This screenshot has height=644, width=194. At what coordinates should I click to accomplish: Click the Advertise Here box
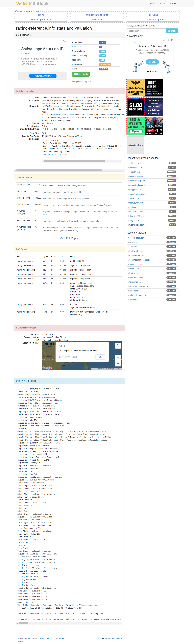coord(136,145)
